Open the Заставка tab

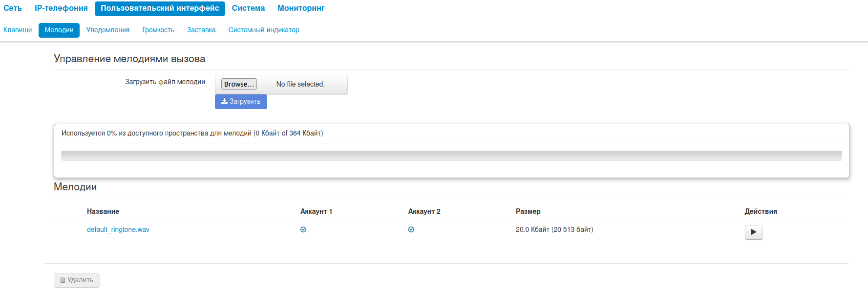(x=201, y=30)
